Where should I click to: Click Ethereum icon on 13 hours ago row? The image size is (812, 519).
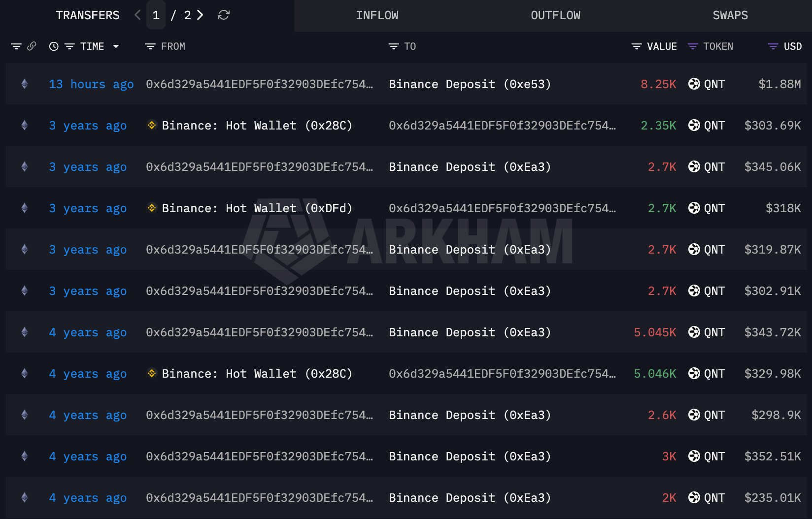(x=25, y=84)
